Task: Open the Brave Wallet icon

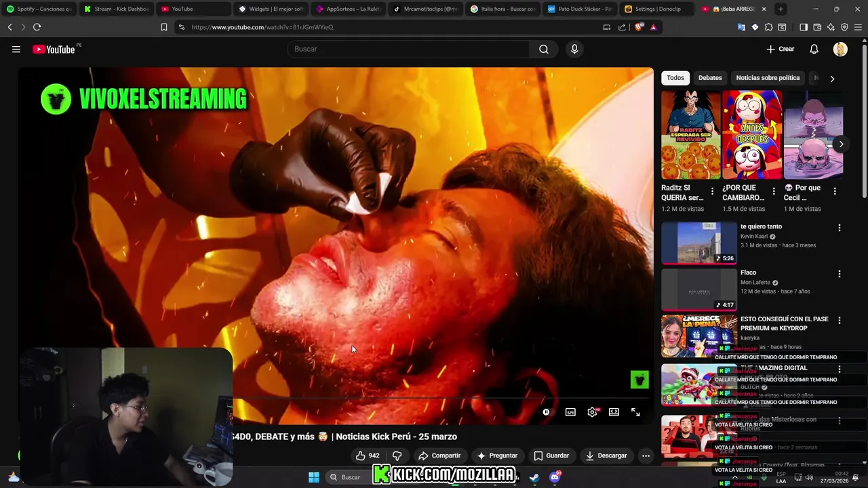Action: (x=817, y=27)
